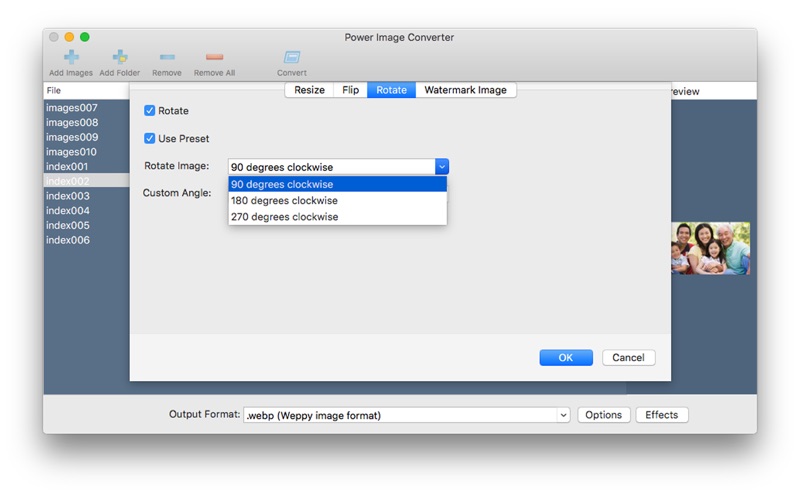Select index006 in file list
This screenshot has width=800, height=500.
point(86,240)
